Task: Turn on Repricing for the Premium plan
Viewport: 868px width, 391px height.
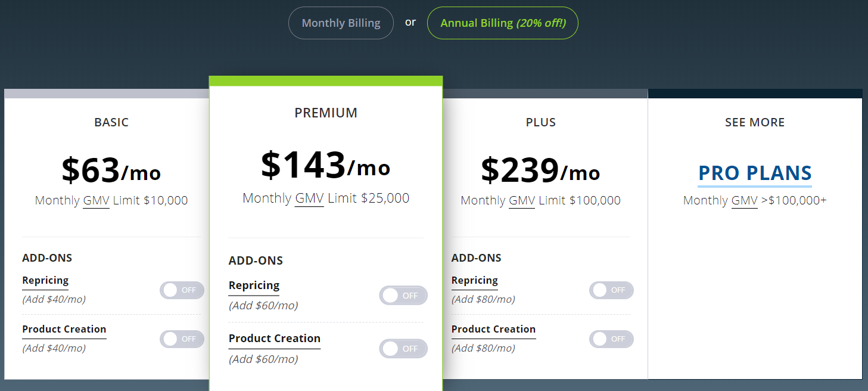Action: coord(403,295)
